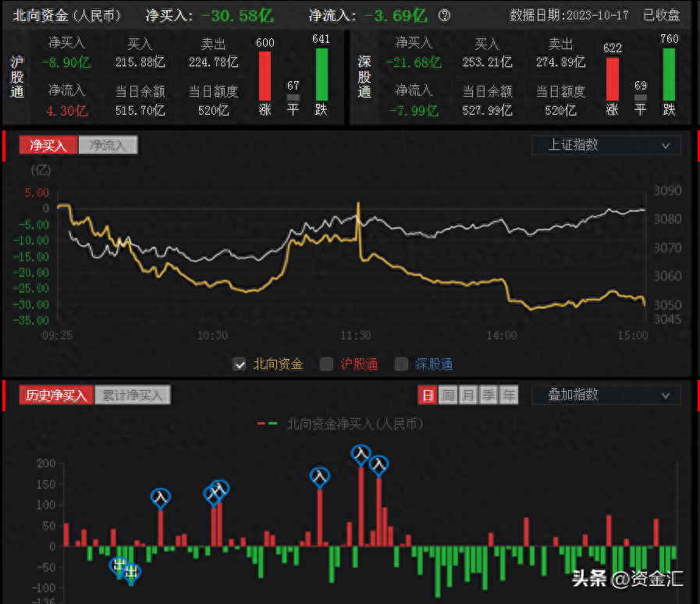This screenshot has height=604, width=700.
Task: Click the 深股通 daily balance 527.99亿
Action: [488, 111]
